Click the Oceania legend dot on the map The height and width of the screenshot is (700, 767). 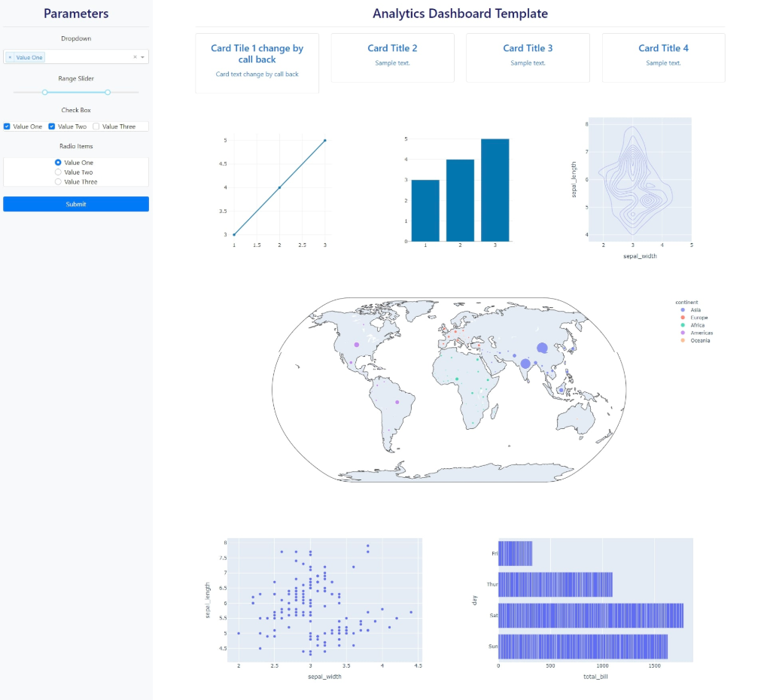click(683, 340)
